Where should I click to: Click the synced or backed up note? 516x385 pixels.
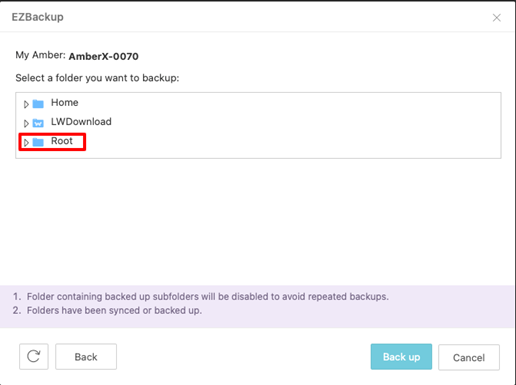point(114,310)
